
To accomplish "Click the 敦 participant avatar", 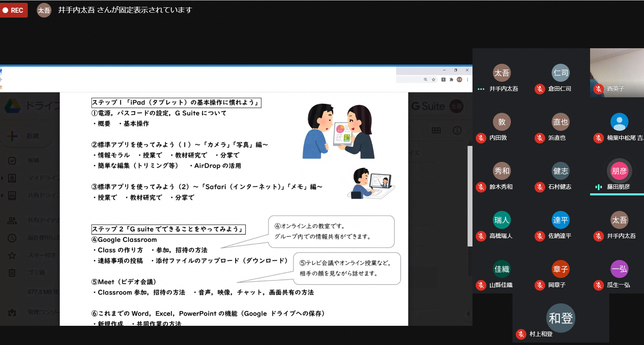I will 502,122.
